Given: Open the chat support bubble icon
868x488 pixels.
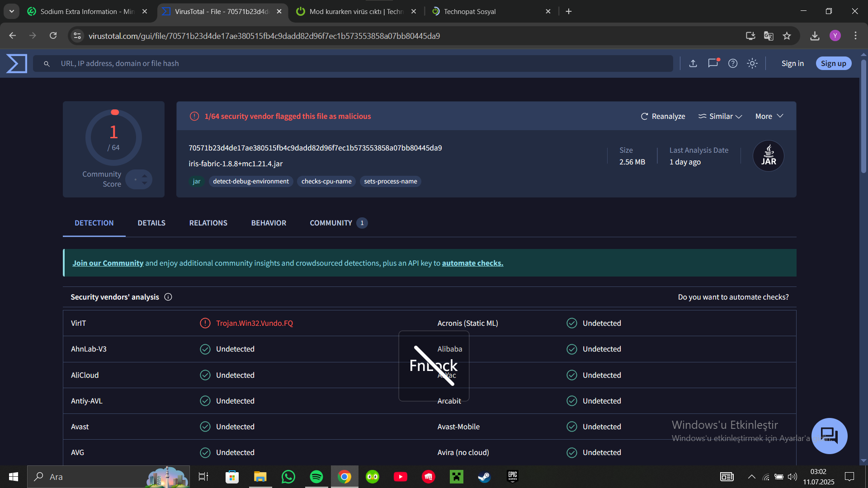Looking at the screenshot, I should (x=829, y=436).
